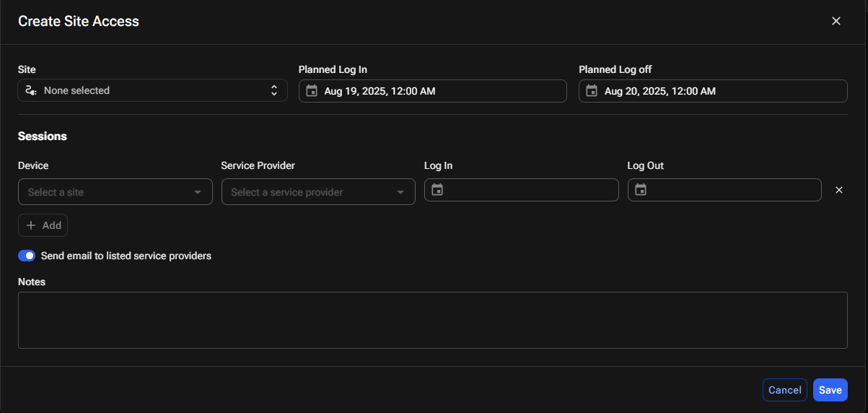Image resolution: width=868 pixels, height=413 pixels.
Task: Close the Create Site Access dialog
Action: click(x=836, y=21)
